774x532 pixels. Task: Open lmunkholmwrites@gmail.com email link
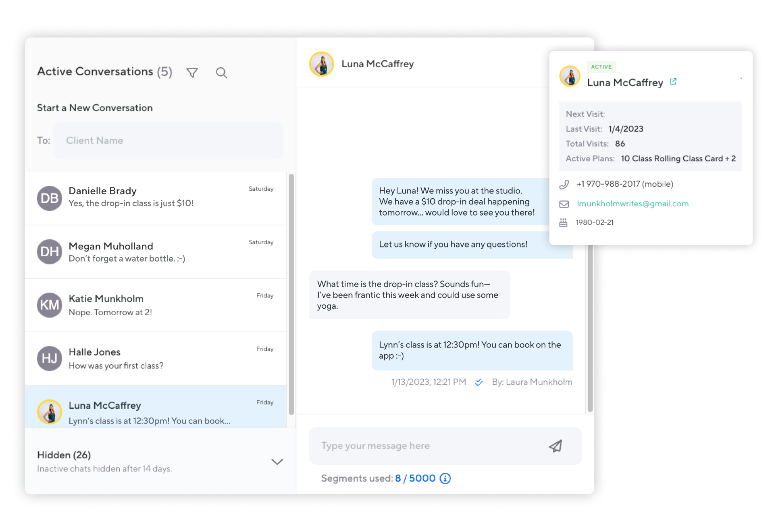[x=632, y=204]
